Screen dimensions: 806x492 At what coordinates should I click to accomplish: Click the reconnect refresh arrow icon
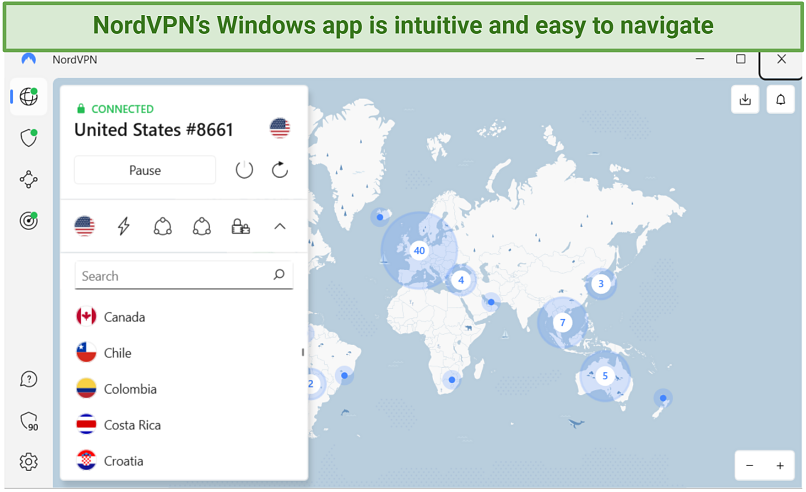pos(280,170)
